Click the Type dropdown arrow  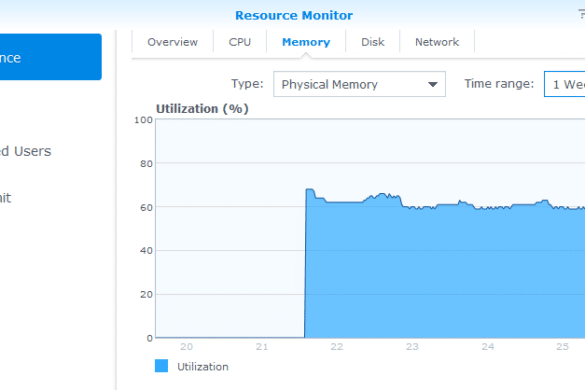tap(432, 85)
